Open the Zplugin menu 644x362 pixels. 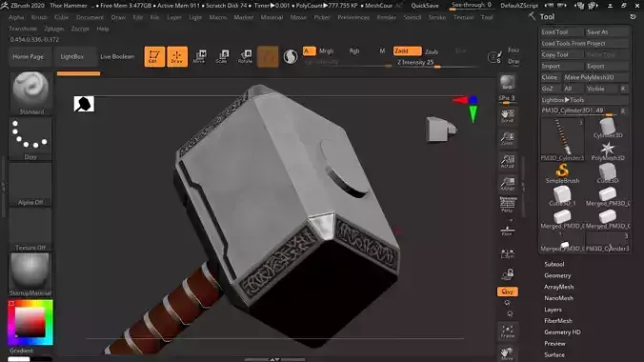[53, 29]
